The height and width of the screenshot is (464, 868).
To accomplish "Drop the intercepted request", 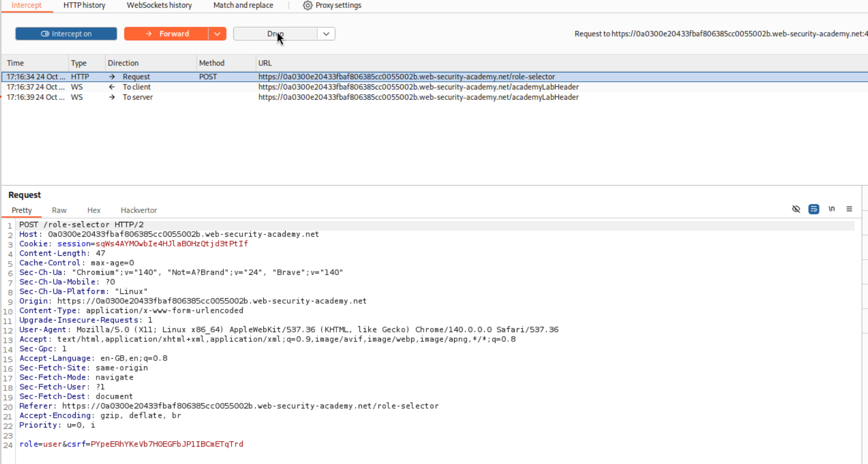I will 275,34.
